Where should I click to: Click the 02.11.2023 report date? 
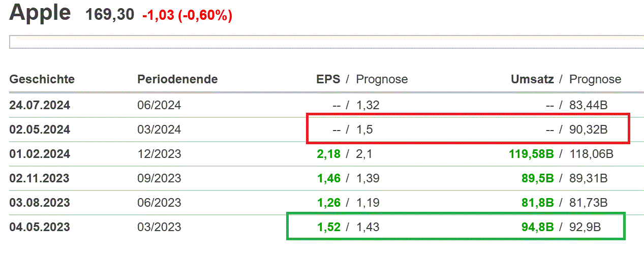pos(40,178)
